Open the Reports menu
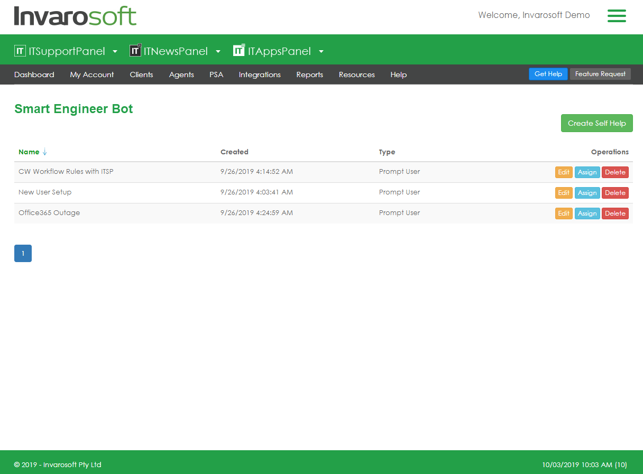Viewport: 643px width, 474px height. coord(309,75)
